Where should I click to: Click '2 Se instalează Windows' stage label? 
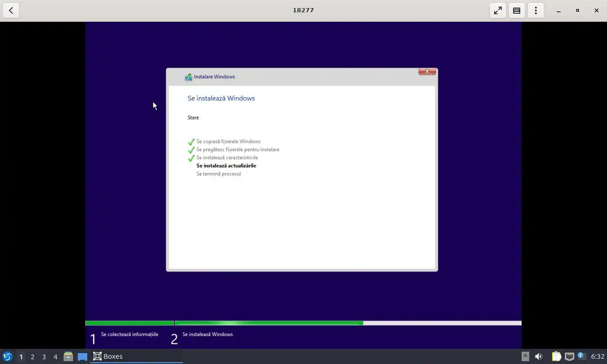pyautogui.click(x=202, y=337)
